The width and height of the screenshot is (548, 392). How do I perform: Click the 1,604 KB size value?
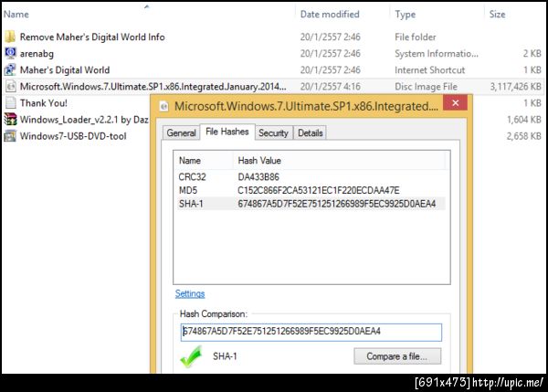point(523,120)
